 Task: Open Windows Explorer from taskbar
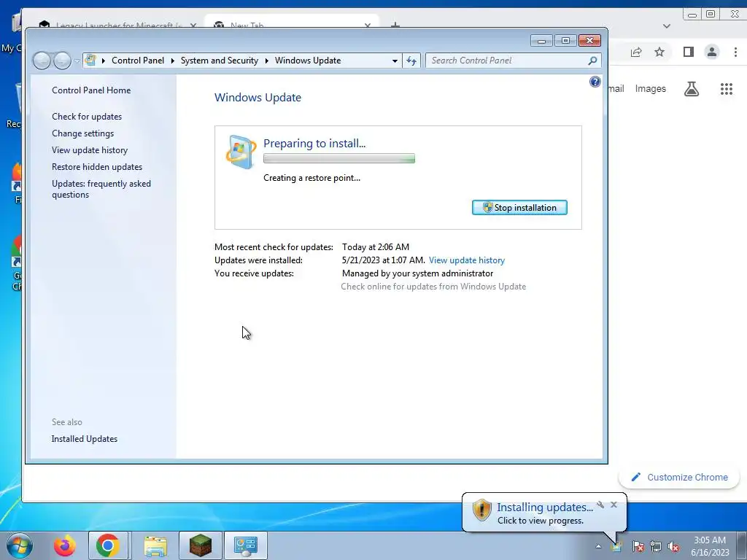pyautogui.click(x=155, y=545)
